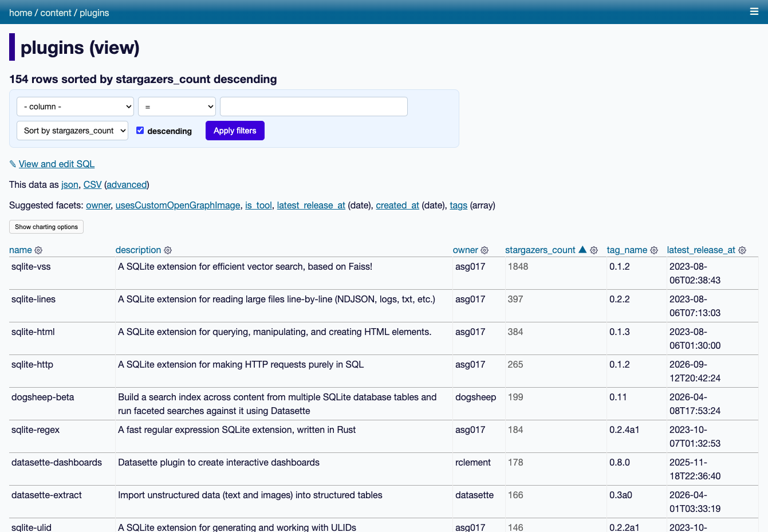Image resolution: width=768 pixels, height=532 pixels.
Task: Open the description column gear menu
Action: coord(168,250)
